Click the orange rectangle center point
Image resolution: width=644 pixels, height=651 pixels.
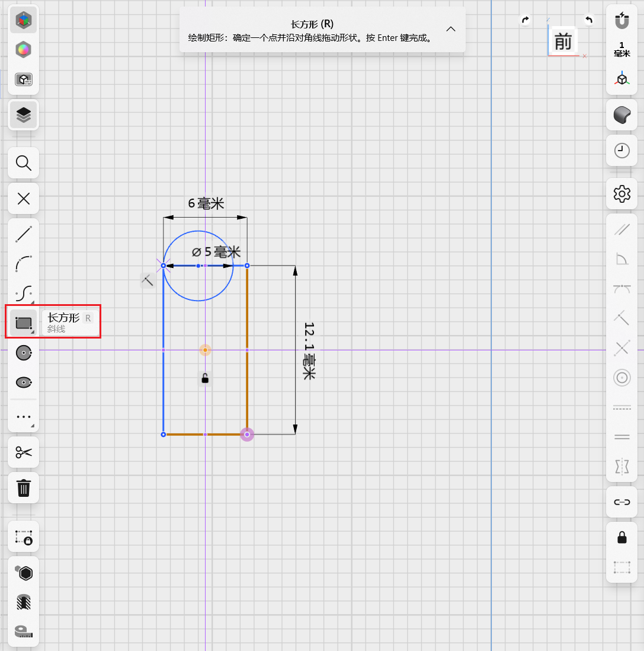tap(205, 350)
